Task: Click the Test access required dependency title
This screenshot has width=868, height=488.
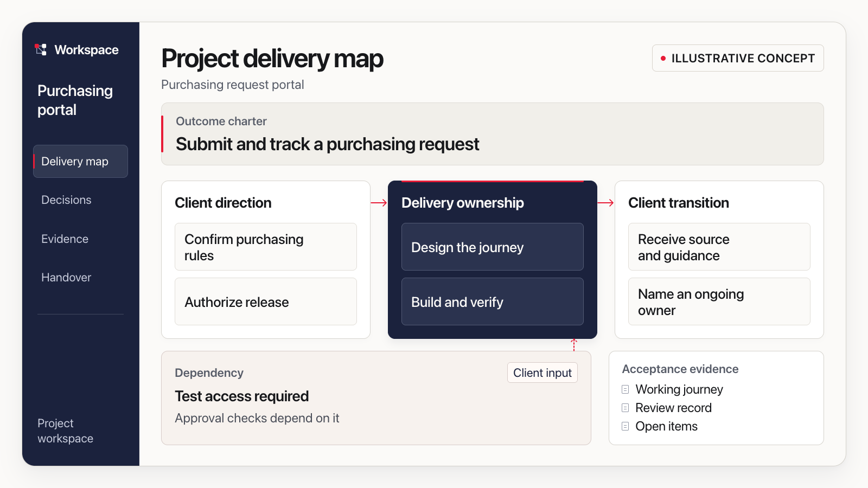Action: tap(242, 396)
